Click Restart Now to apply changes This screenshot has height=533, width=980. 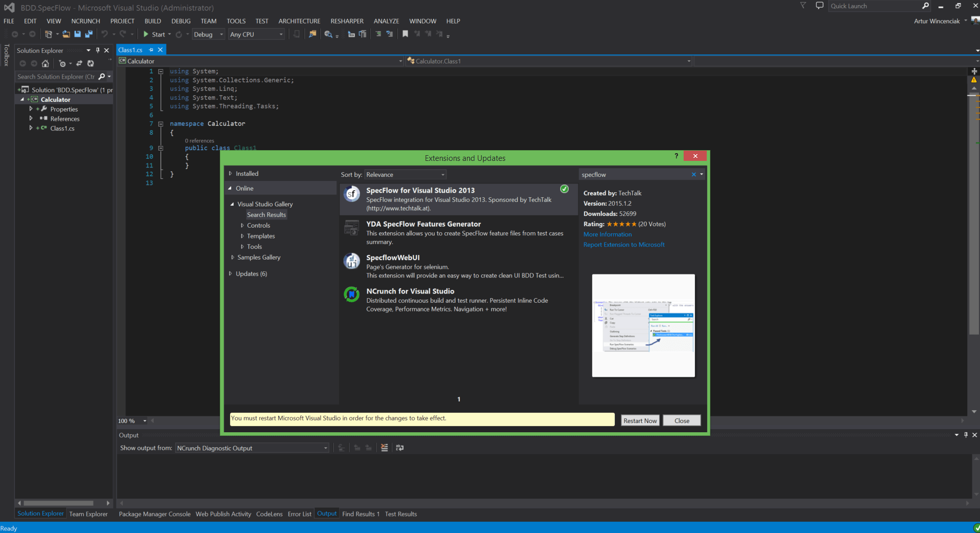[639, 420]
